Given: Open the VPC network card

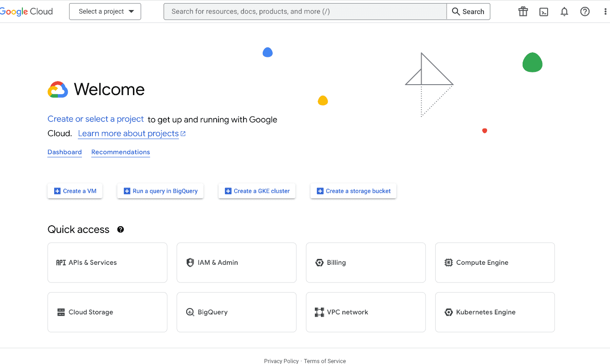Looking at the screenshot, I should coord(366,312).
